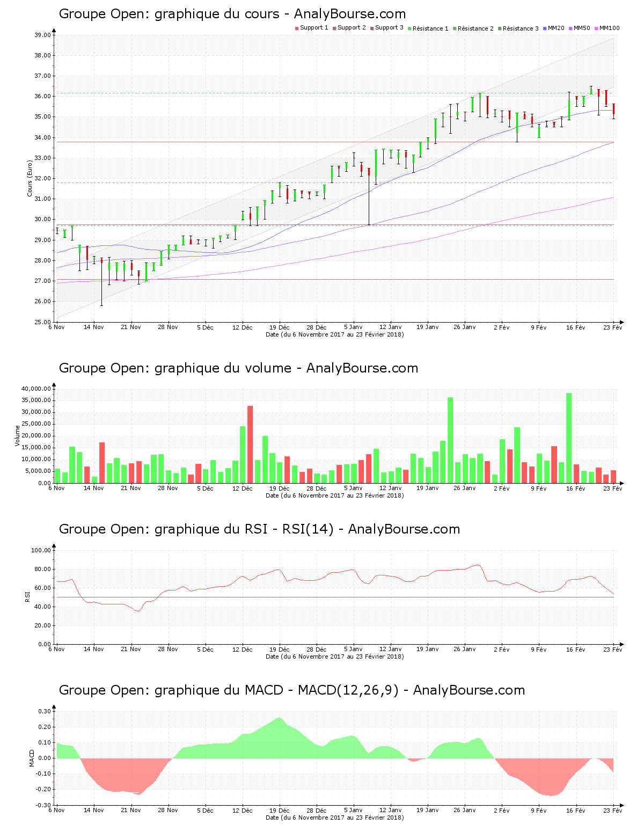Click the 34.00 label on price axis
This screenshot has height=832, width=644.
(x=43, y=137)
